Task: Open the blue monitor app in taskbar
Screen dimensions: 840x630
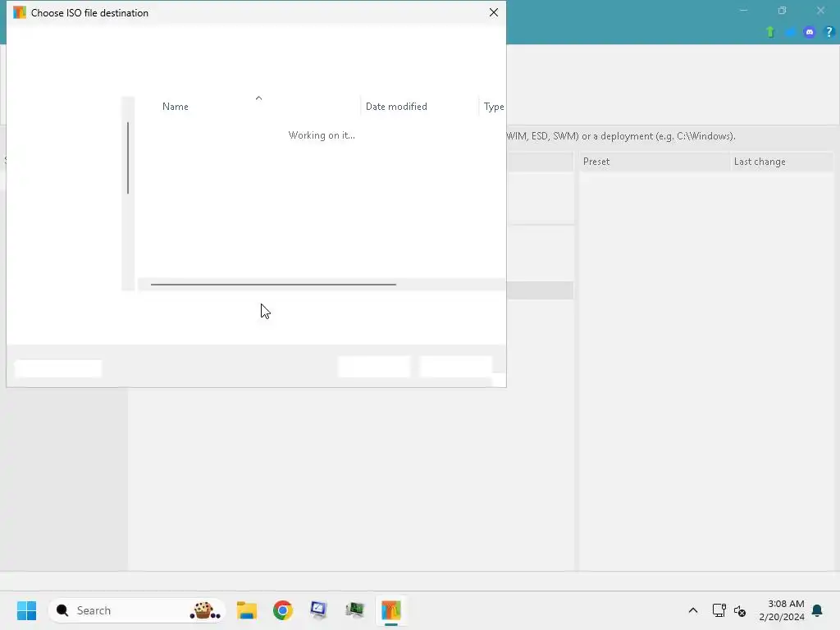Action: (x=319, y=610)
